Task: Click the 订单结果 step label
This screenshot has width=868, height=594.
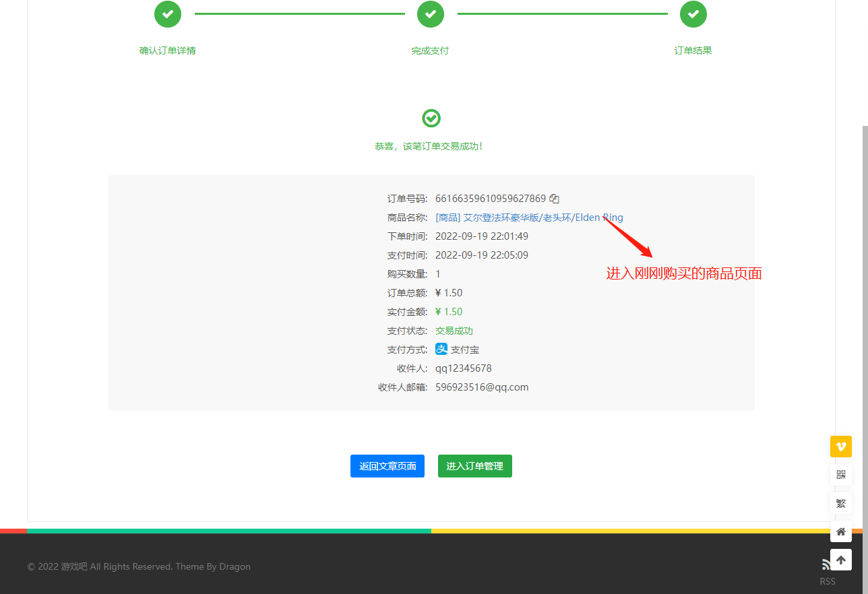Action: tap(693, 51)
